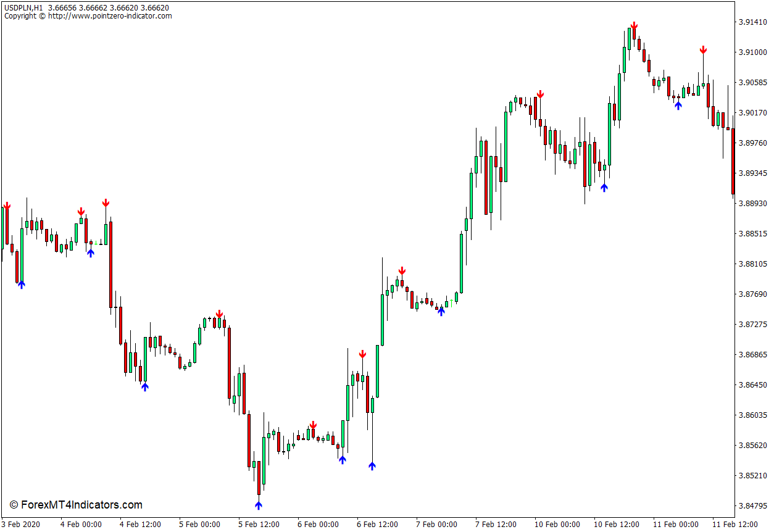Viewport: 774px width, 532px height.
Task: Click the red arrow at the chart's far left edge
Action: (x=7, y=206)
